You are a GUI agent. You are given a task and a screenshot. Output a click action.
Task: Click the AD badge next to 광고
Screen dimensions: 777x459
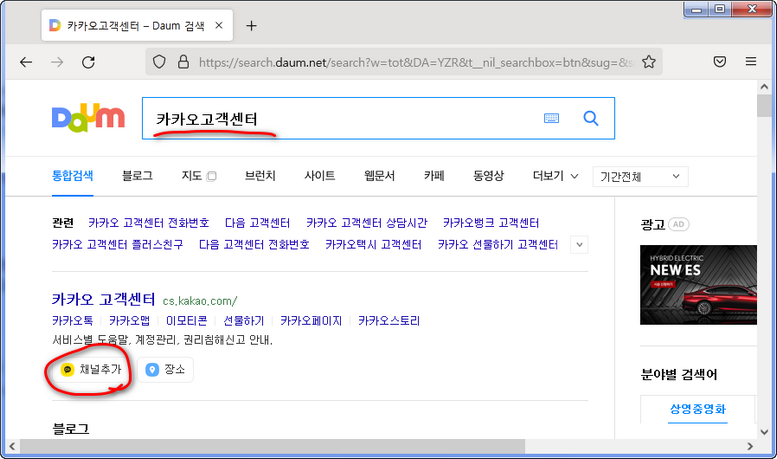[x=678, y=225]
